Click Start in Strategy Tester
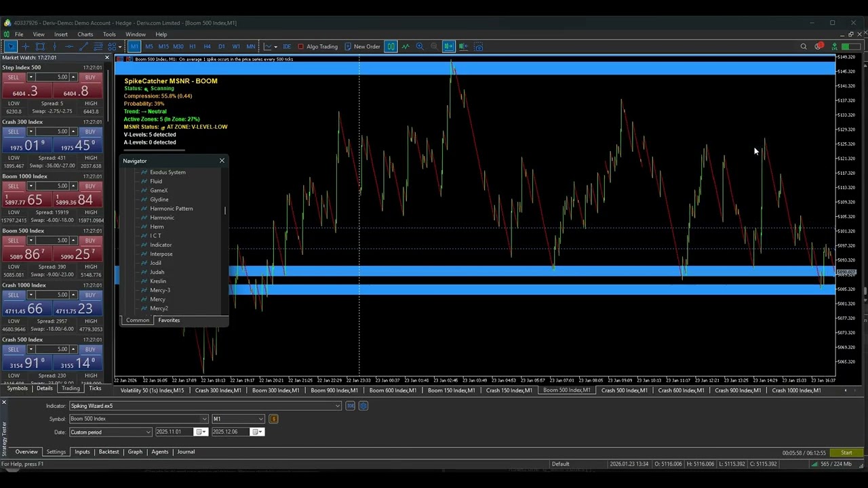Image resolution: width=868 pixels, height=488 pixels. (x=846, y=453)
